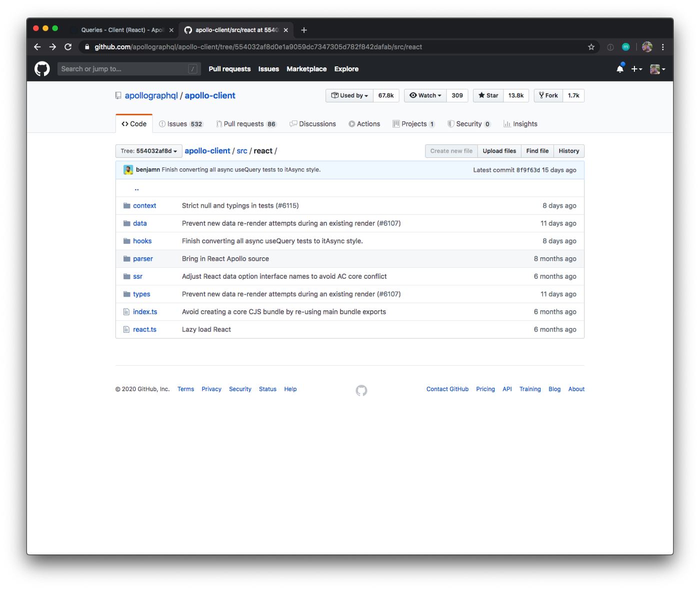Open the commit hash 8f9f63d link
Screen dimensions: 700x590
(528, 170)
